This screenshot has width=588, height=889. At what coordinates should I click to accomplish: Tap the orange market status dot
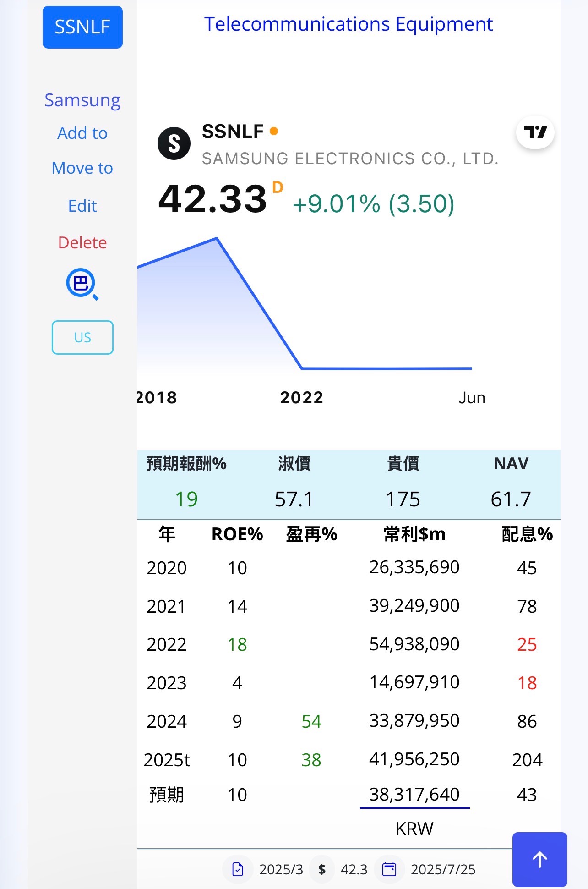pyautogui.click(x=274, y=132)
